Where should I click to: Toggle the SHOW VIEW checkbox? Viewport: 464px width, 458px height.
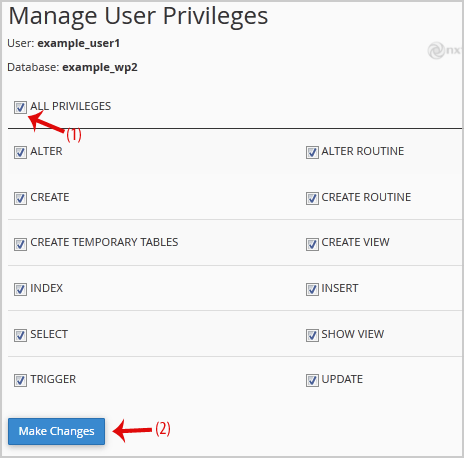click(312, 335)
